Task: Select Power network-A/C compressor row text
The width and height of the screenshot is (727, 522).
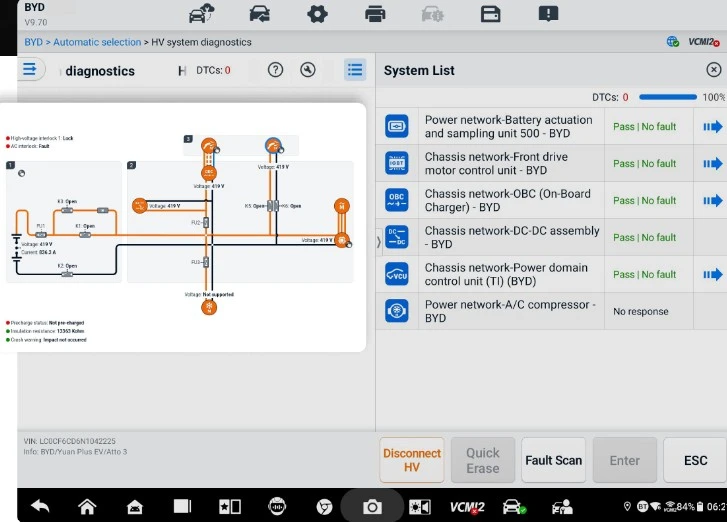Action: (x=510, y=311)
